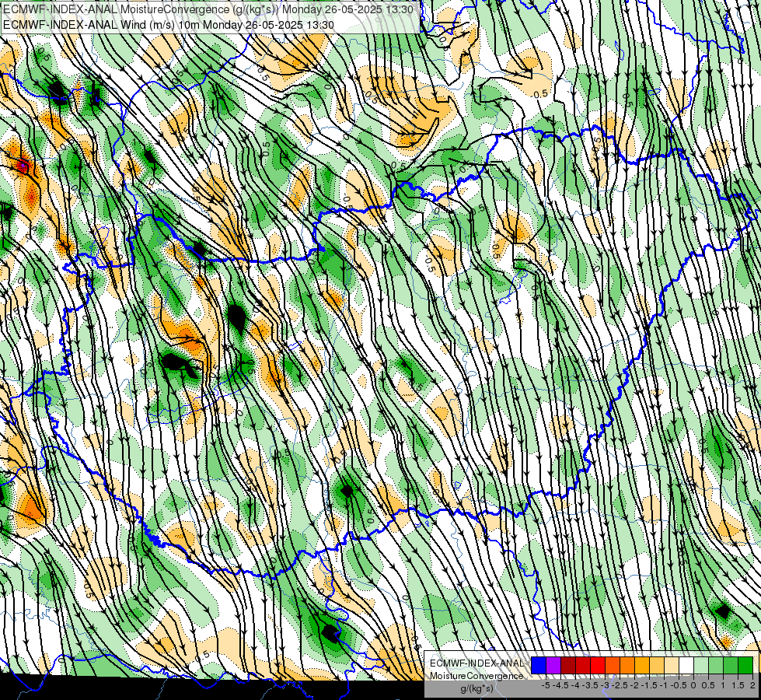Click the pale peach swatch between -1 and -0.5
The height and width of the screenshot is (700, 761).
pyautogui.click(x=672, y=665)
